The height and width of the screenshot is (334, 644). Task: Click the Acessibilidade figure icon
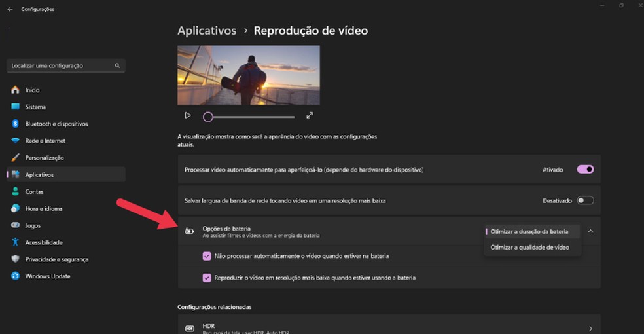(x=16, y=242)
